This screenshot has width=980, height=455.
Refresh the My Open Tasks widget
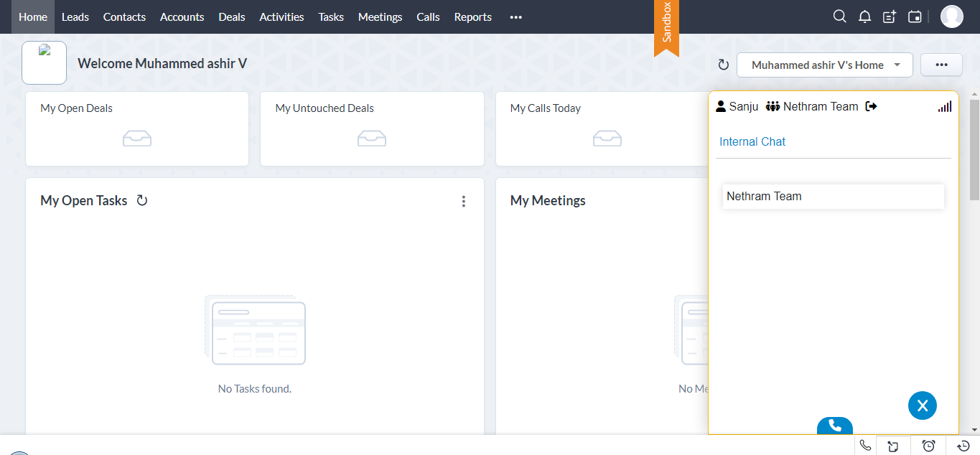[142, 201]
